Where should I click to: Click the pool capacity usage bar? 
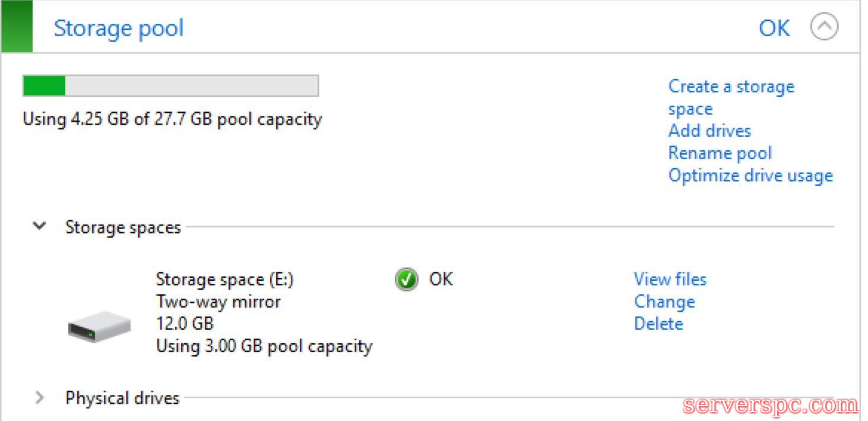coord(170,86)
